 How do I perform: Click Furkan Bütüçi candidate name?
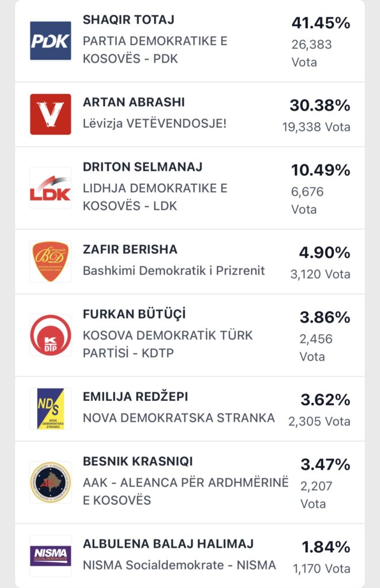[x=135, y=315]
